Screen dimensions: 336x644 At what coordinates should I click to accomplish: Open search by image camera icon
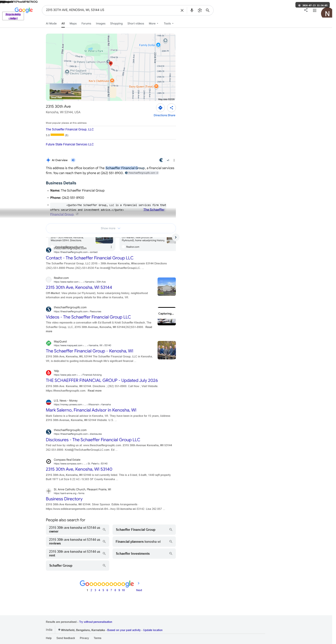(200, 10)
